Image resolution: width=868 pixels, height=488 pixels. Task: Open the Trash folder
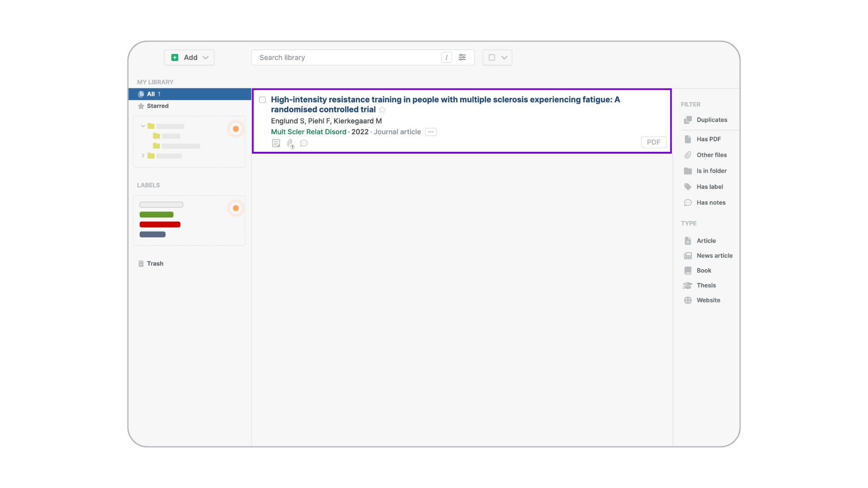click(151, 263)
